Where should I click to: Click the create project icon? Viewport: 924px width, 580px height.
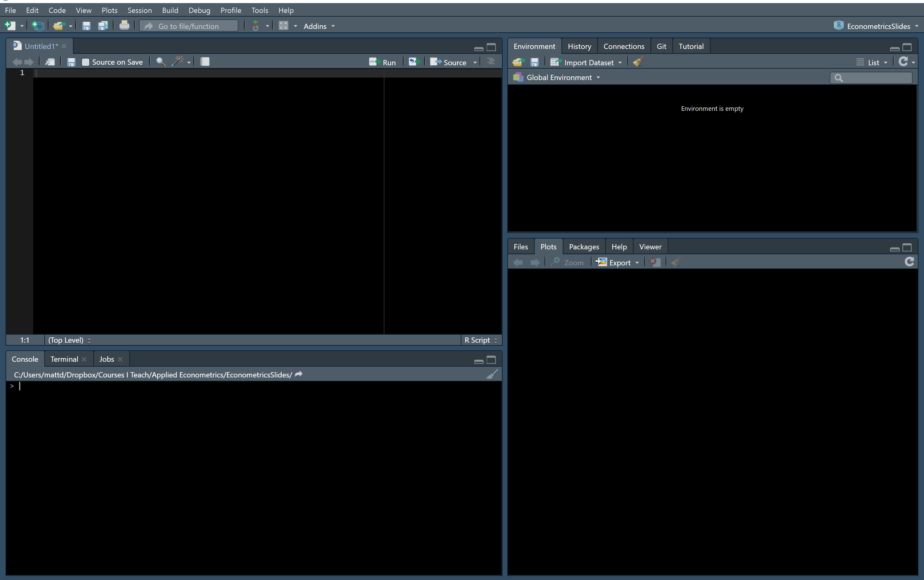[38, 26]
